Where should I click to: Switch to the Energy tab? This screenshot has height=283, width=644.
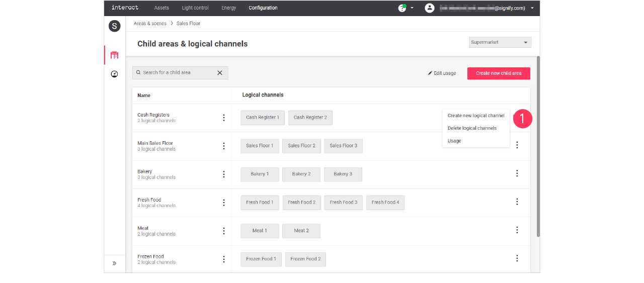pos(228,8)
